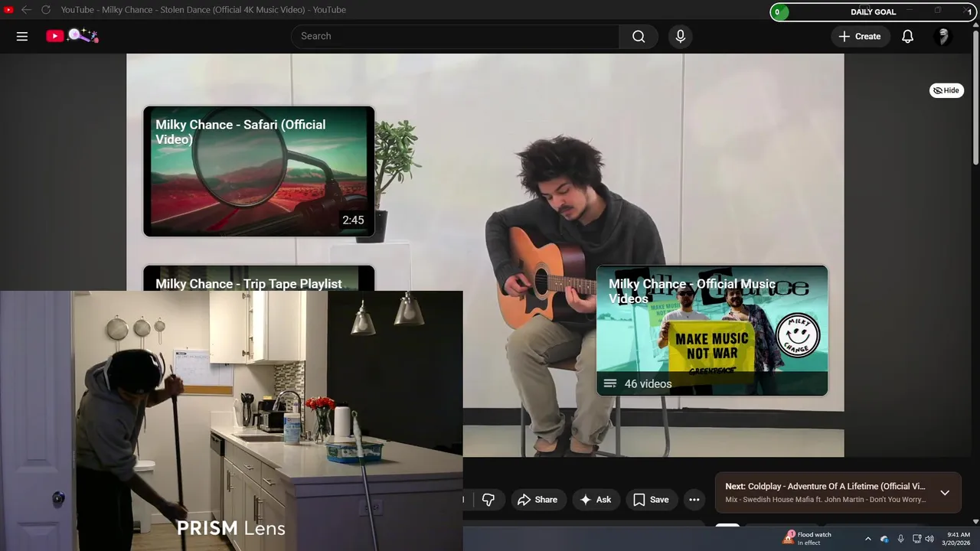Reload the page with refresh icon
The image size is (980, 551).
pyautogui.click(x=46, y=10)
